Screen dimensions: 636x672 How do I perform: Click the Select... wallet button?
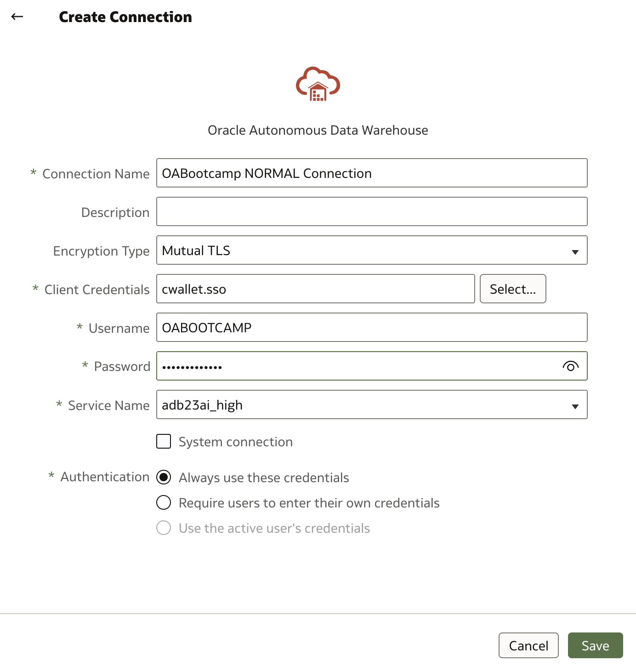click(513, 289)
